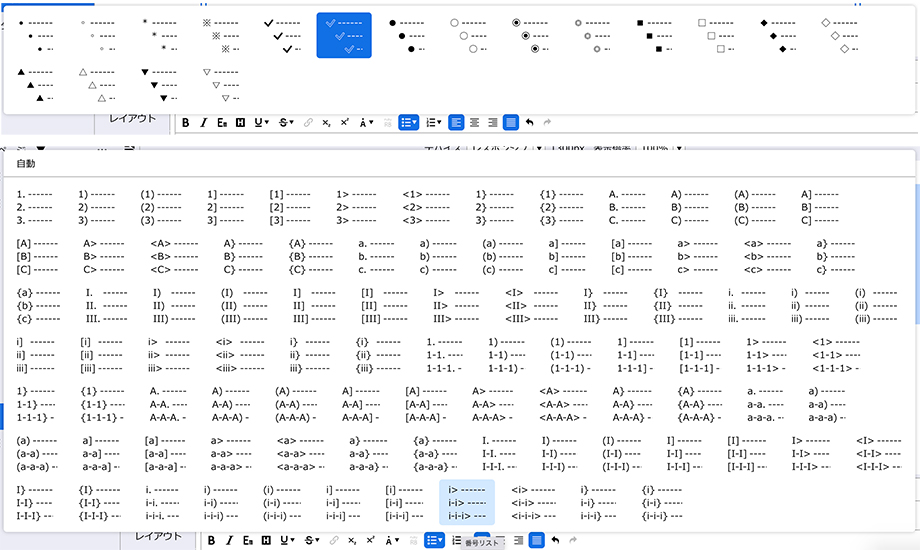Image resolution: width=920 pixels, height=550 pixels.
Task: Toggle Bold in the lower toolbar
Action: [212, 540]
